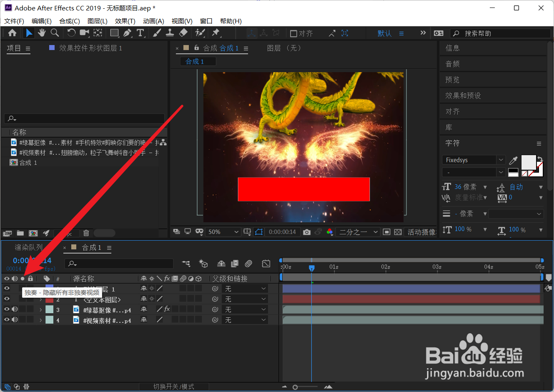Click the fill color swatch in Character panel

pyautogui.click(x=529, y=162)
